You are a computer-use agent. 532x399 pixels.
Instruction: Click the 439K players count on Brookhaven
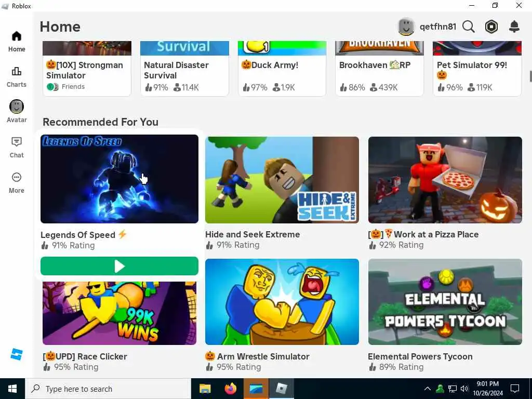click(384, 87)
